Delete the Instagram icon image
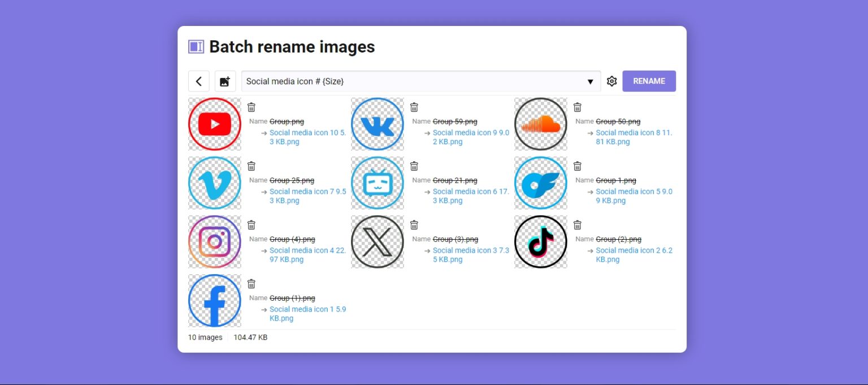This screenshot has width=868, height=385. pos(251,224)
